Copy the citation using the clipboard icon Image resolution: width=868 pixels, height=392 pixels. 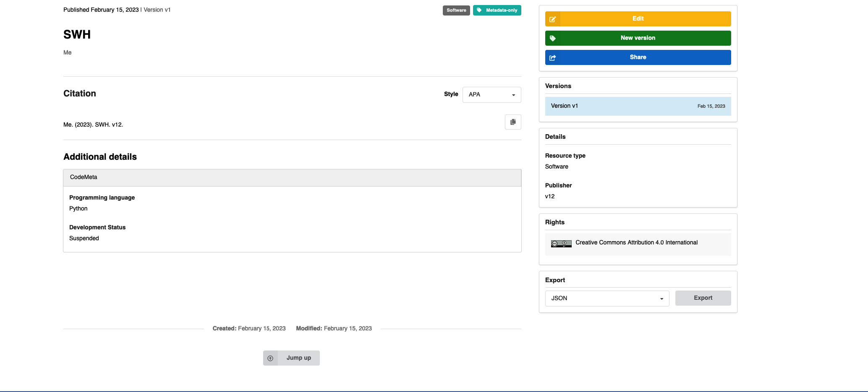(513, 122)
